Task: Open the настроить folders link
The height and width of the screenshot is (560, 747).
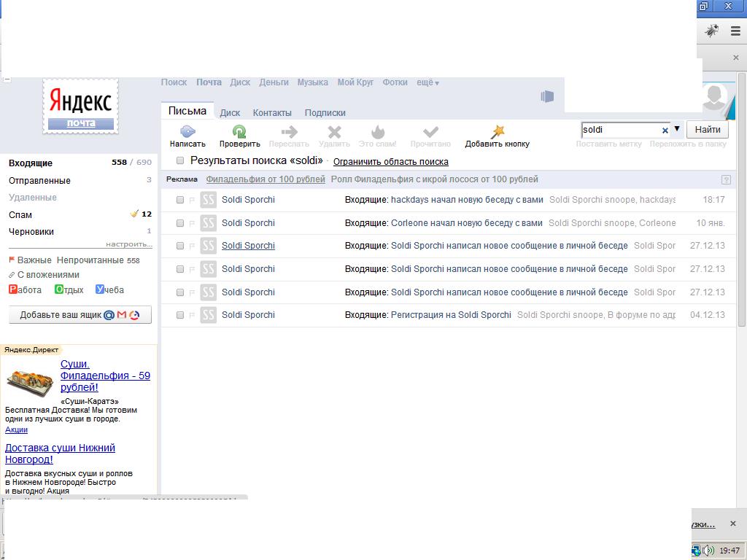Action: point(129,244)
